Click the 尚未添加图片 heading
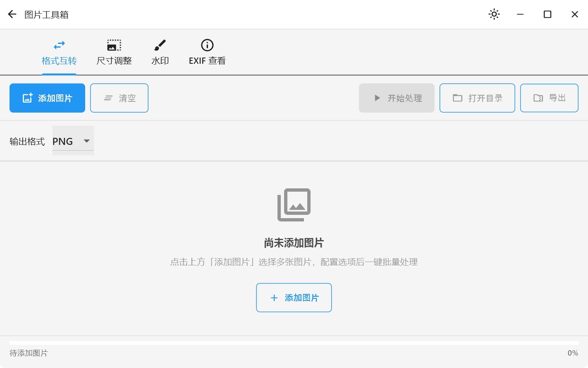Image resolution: width=588 pixels, height=368 pixels. [x=294, y=243]
